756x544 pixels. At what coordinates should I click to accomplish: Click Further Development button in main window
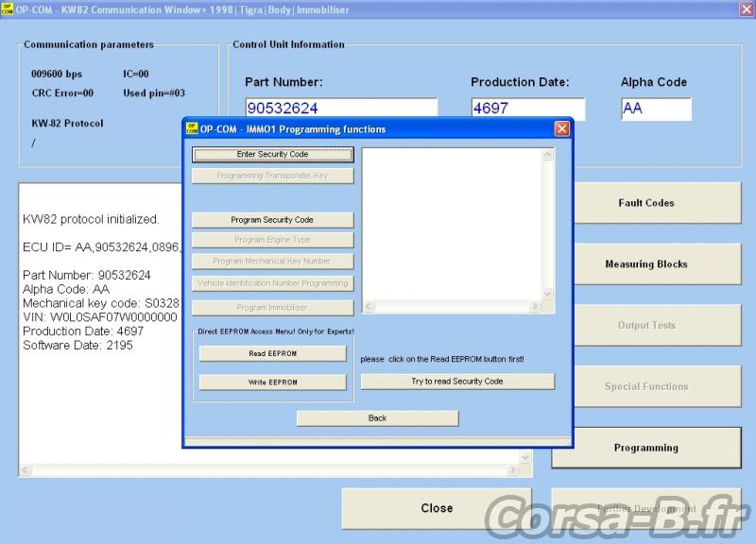coord(646,508)
